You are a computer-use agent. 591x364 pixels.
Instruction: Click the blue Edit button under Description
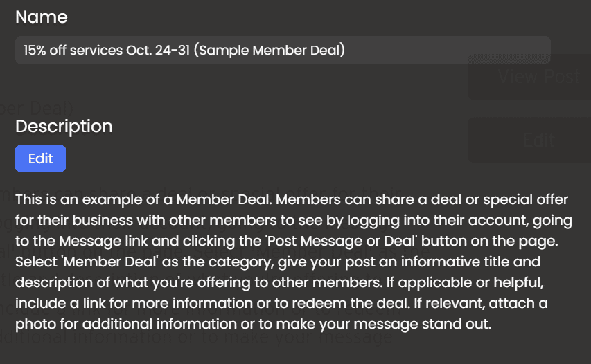click(40, 158)
